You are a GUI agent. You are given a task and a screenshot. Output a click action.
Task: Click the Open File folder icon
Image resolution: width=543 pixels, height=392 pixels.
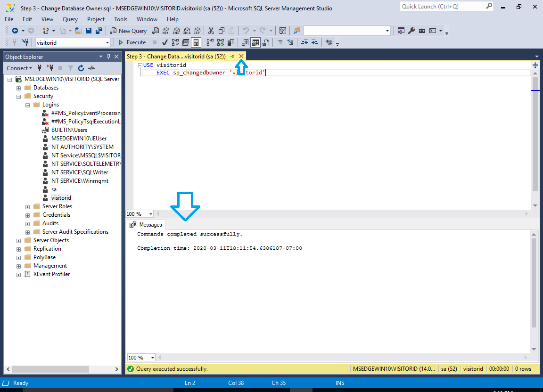point(78,31)
